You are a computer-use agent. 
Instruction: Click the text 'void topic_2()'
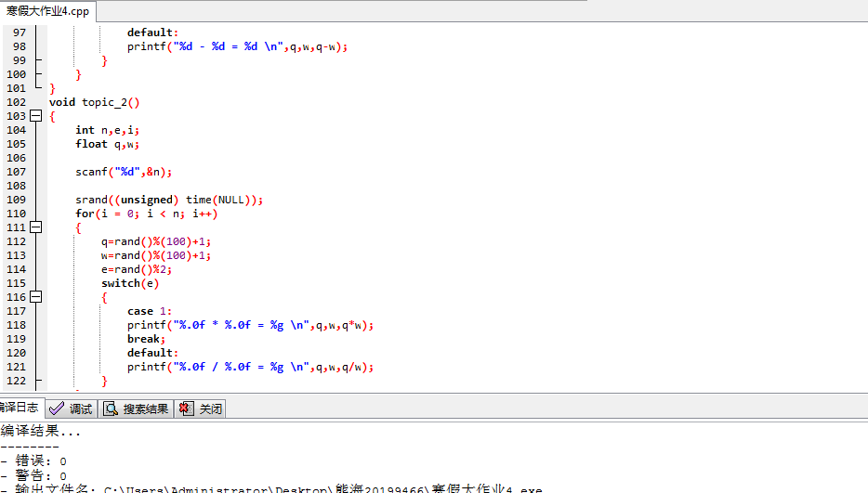pyautogui.click(x=94, y=102)
